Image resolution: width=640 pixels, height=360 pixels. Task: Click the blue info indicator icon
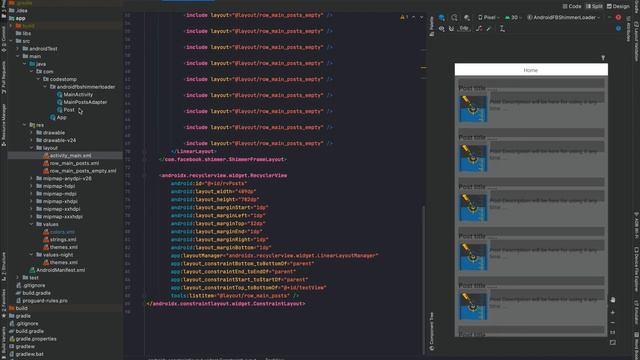coord(618,28)
